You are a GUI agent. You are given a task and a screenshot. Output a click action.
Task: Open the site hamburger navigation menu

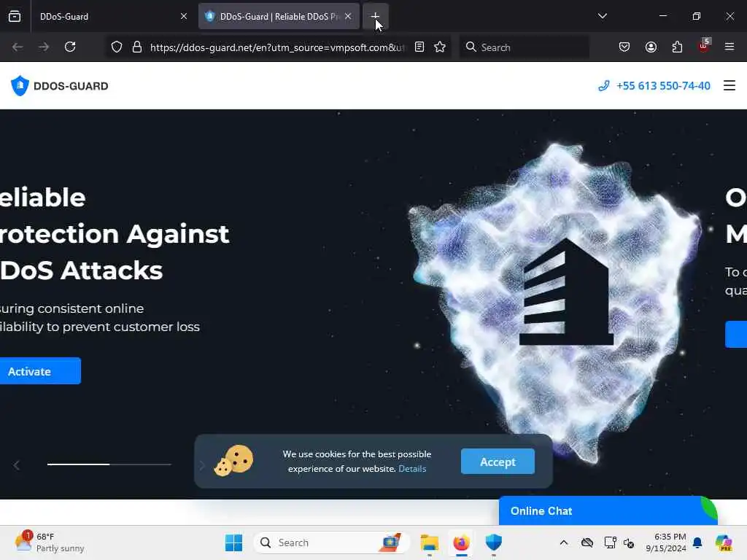click(729, 86)
